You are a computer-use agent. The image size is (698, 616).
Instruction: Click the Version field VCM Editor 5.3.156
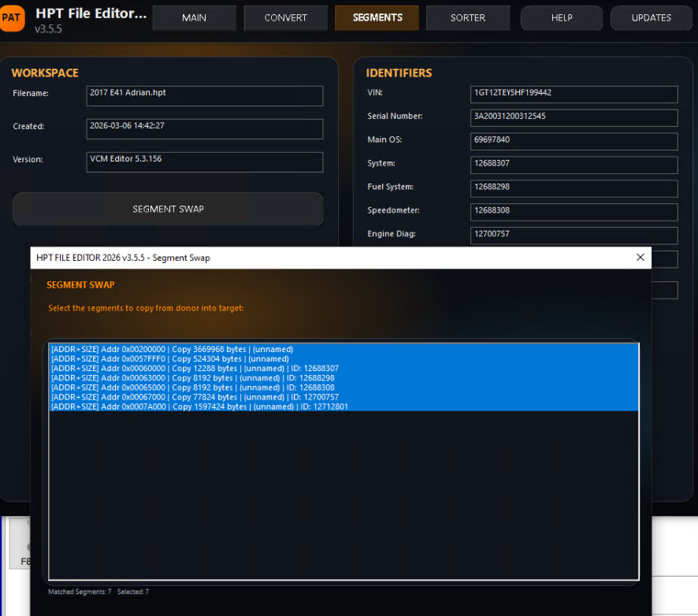click(204, 161)
